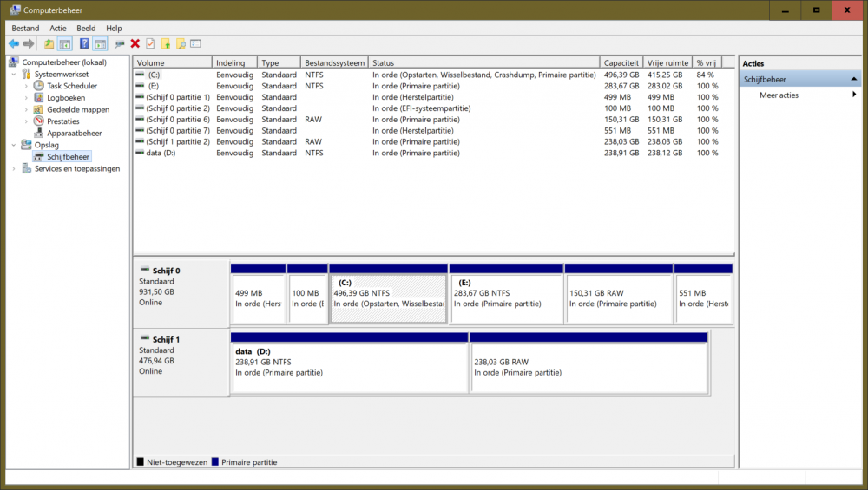Collapse the Schijfbeheer actions section arrow
The height and width of the screenshot is (490, 868).
(853, 79)
